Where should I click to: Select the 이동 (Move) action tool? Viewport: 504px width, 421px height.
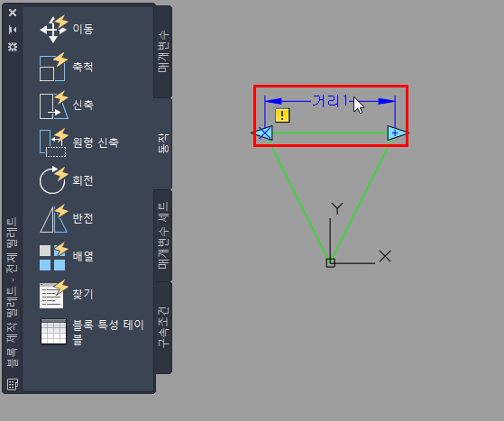pos(67,29)
